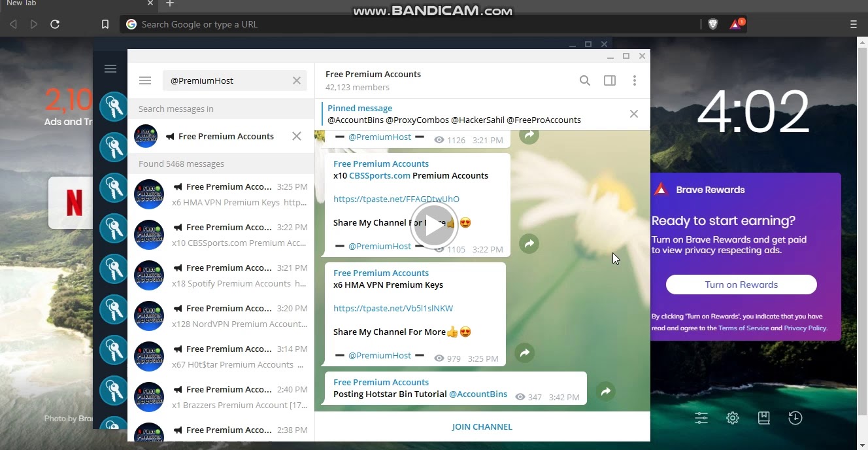Viewport: 868px width, 450px height.
Task: Open the @AccountBins mention in Hotstar post
Action: (478, 394)
